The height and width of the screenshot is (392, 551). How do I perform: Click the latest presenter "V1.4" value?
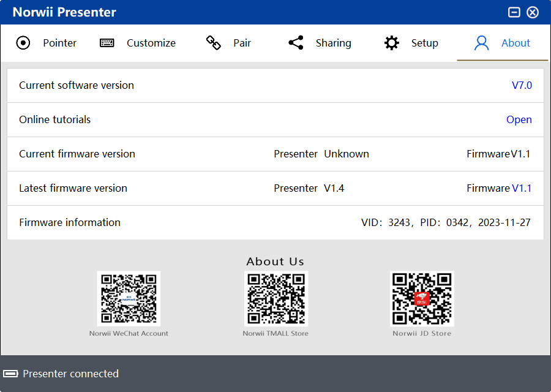334,188
